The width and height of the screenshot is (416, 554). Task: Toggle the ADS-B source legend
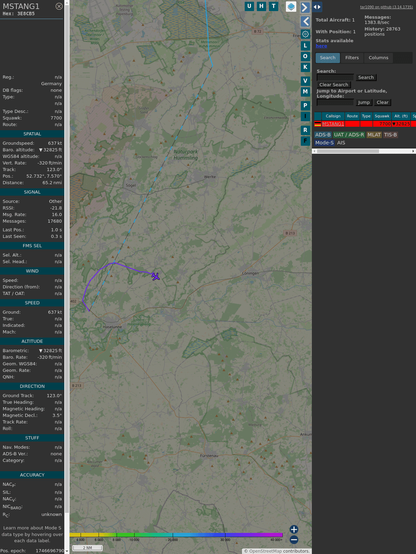click(x=323, y=135)
